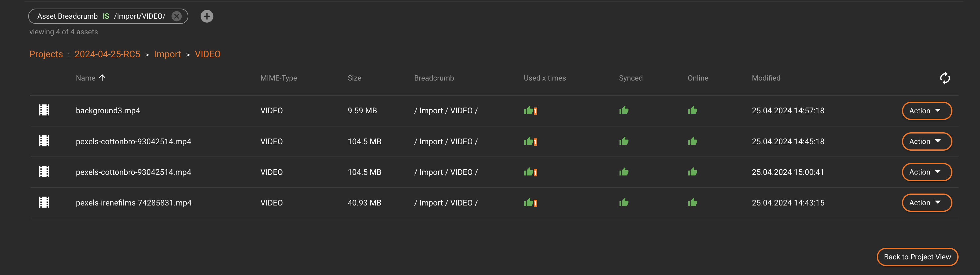
Task: Click the film icon for pexels-irenefilms-74285831.mp4
Action: [44, 202]
